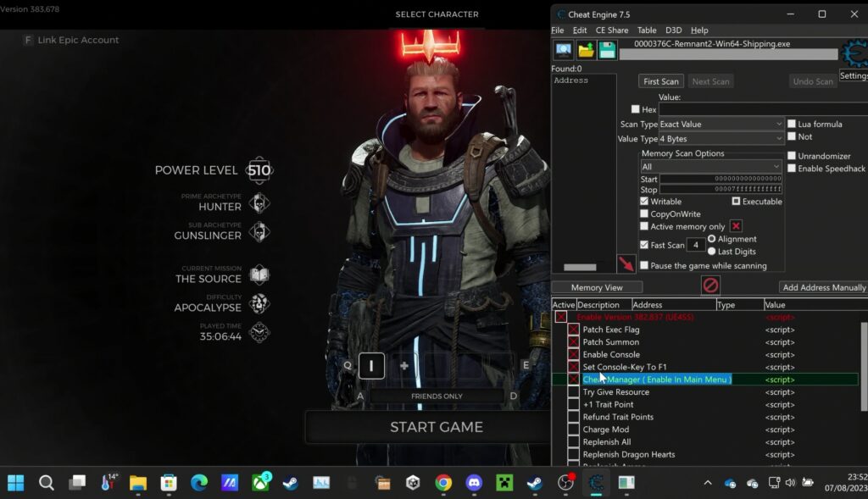This screenshot has height=499, width=868.
Task: Click the Gunslinger sub archetype emblem
Action: click(259, 232)
